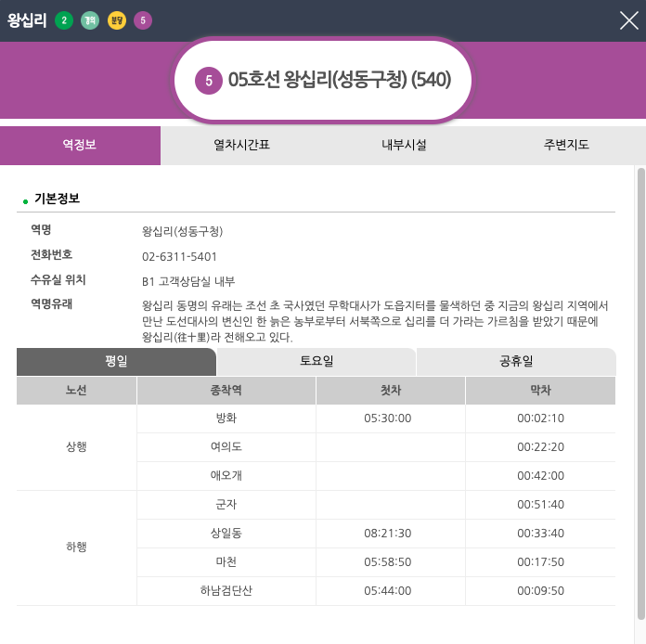Click the 막차 column header

(540, 390)
